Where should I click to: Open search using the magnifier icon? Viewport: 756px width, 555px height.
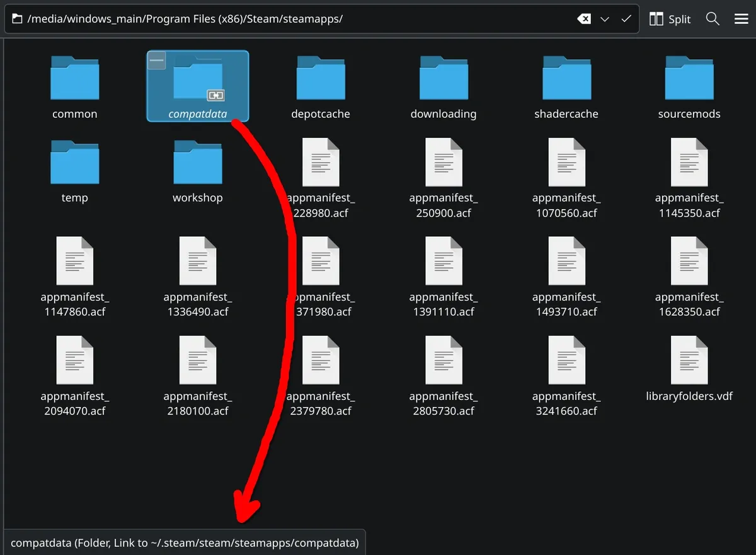713,19
